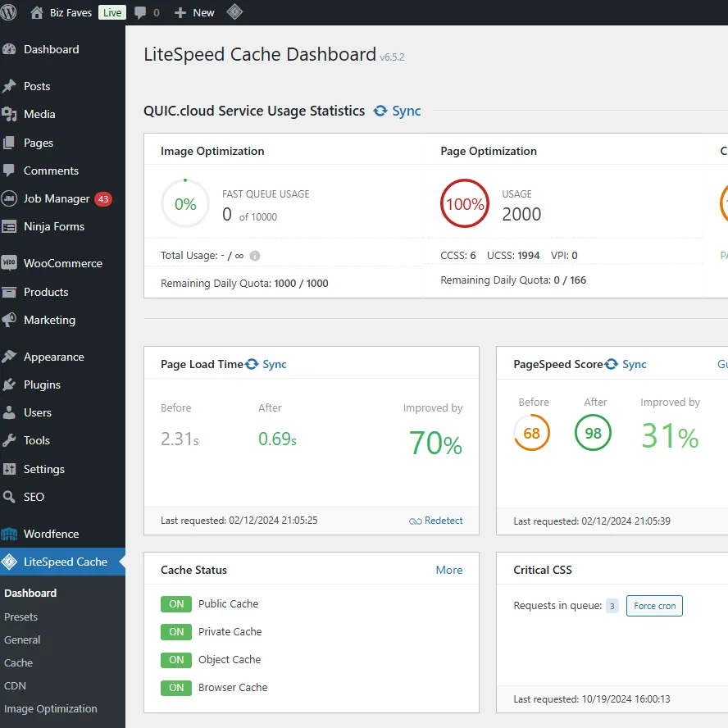Click the home icon beside Biz Faves
728x728 pixels.
[x=37, y=12]
